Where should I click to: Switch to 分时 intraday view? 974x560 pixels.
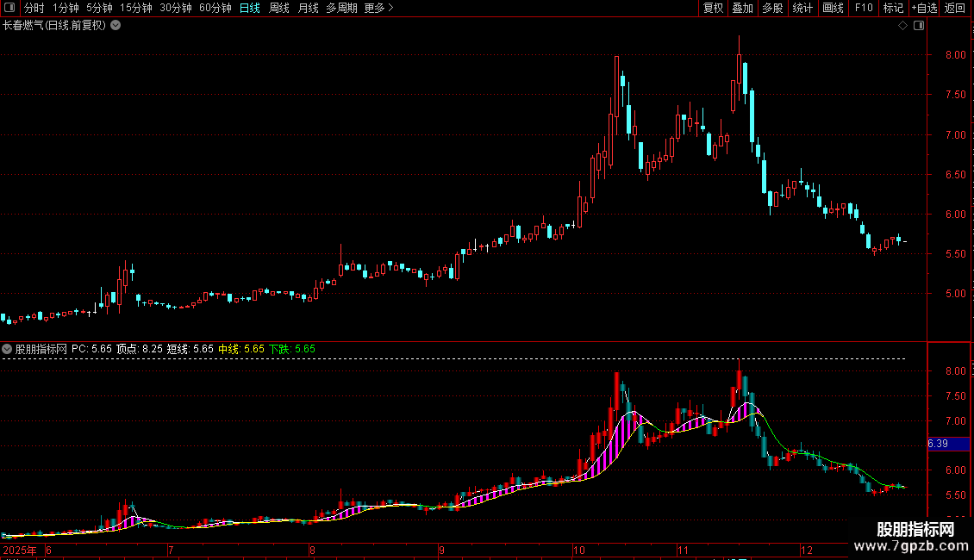[34, 8]
